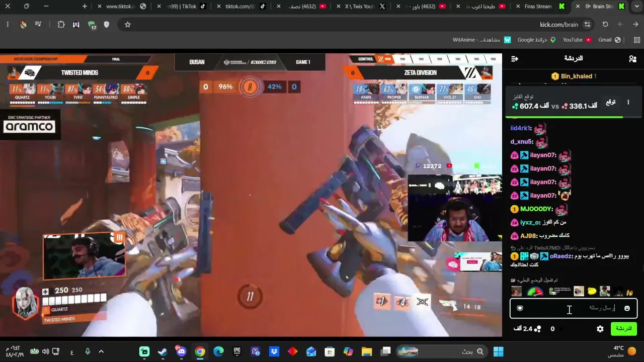Click username d_xnu5 in chat
Viewport: 644px width, 362px height.
pyautogui.click(x=521, y=142)
